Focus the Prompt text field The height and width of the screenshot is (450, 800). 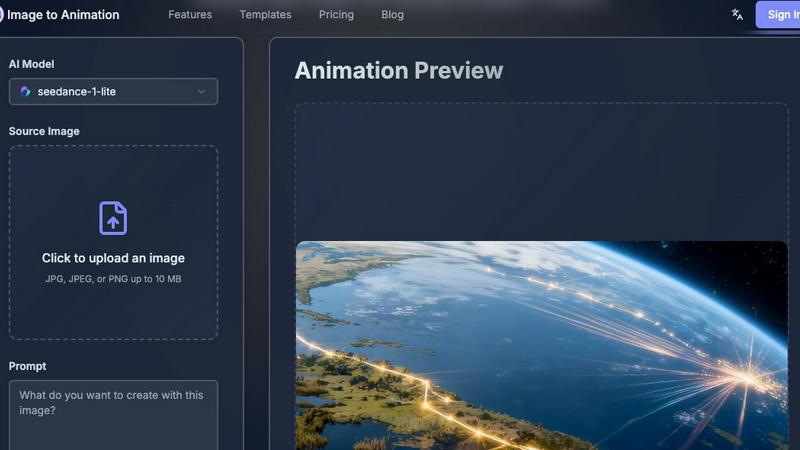click(x=113, y=415)
